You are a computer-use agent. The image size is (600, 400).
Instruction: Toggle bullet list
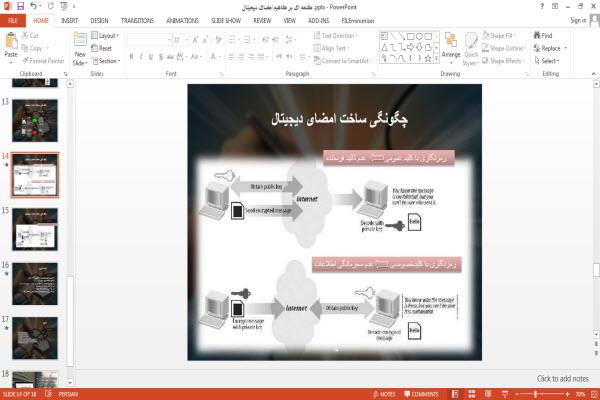point(233,40)
